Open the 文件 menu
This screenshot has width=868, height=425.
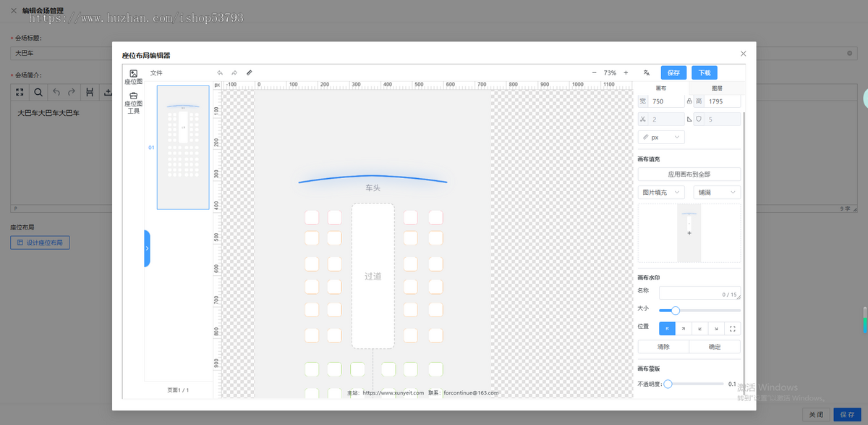[x=156, y=73]
